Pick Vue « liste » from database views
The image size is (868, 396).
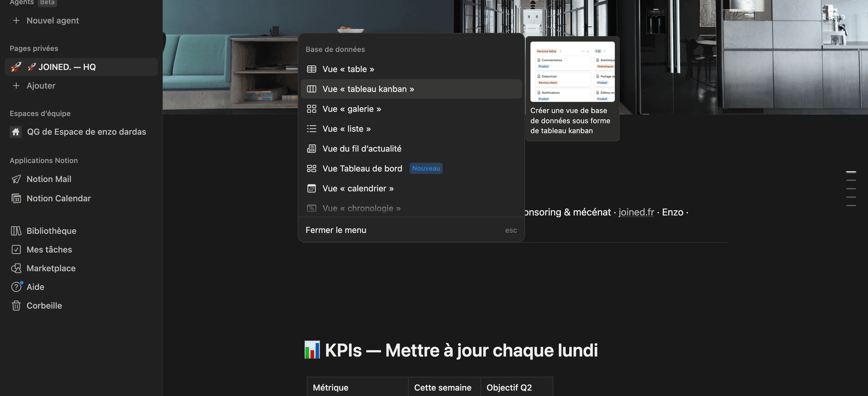click(x=346, y=129)
